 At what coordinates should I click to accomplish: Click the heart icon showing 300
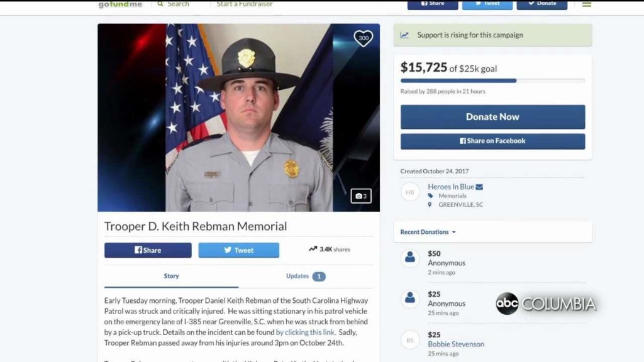tap(363, 38)
